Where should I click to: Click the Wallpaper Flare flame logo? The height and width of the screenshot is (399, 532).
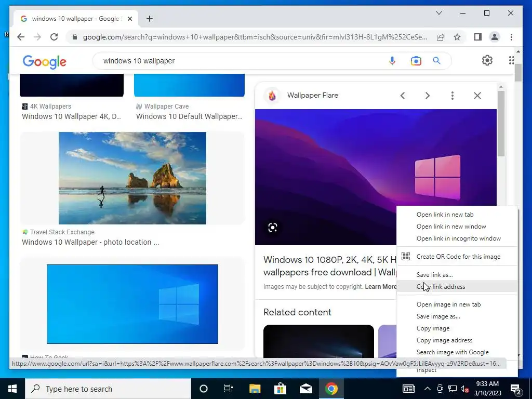tap(272, 96)
